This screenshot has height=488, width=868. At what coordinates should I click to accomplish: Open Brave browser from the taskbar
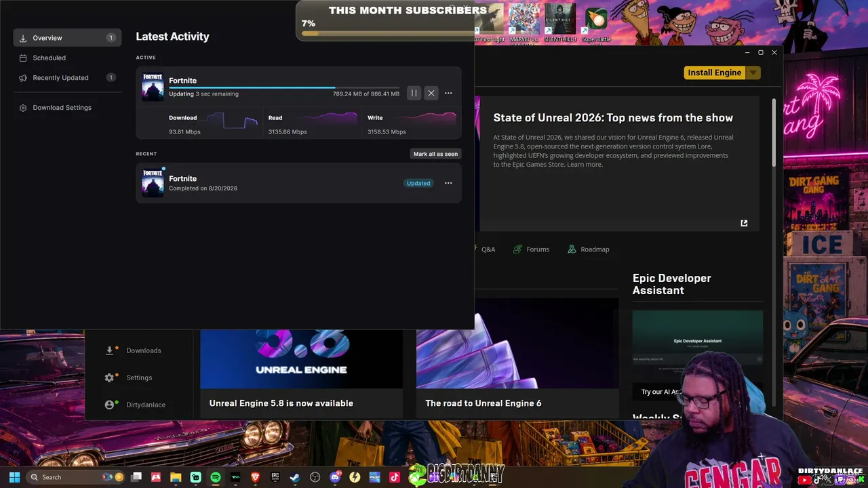[256, 477]
